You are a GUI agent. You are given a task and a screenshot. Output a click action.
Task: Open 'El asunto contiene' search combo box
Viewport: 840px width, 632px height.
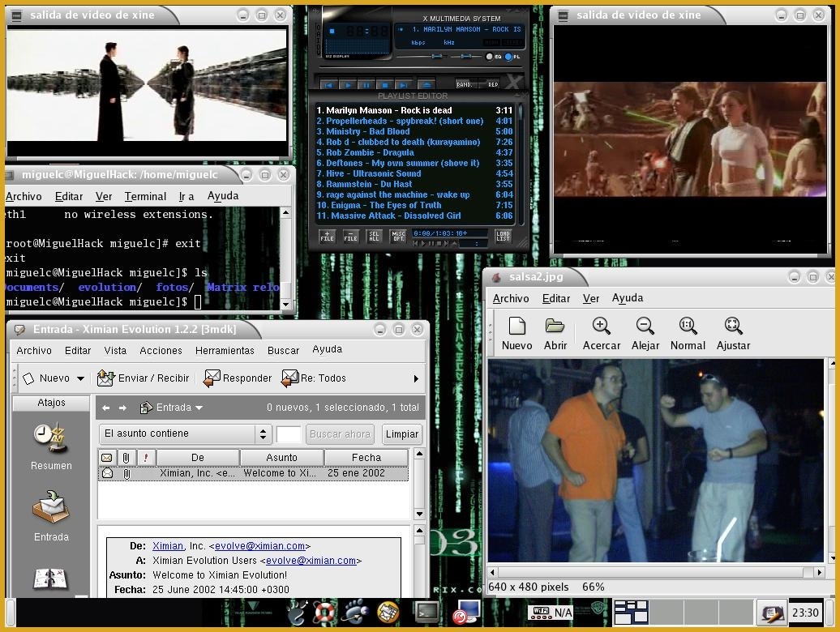[x=186, y=433]
